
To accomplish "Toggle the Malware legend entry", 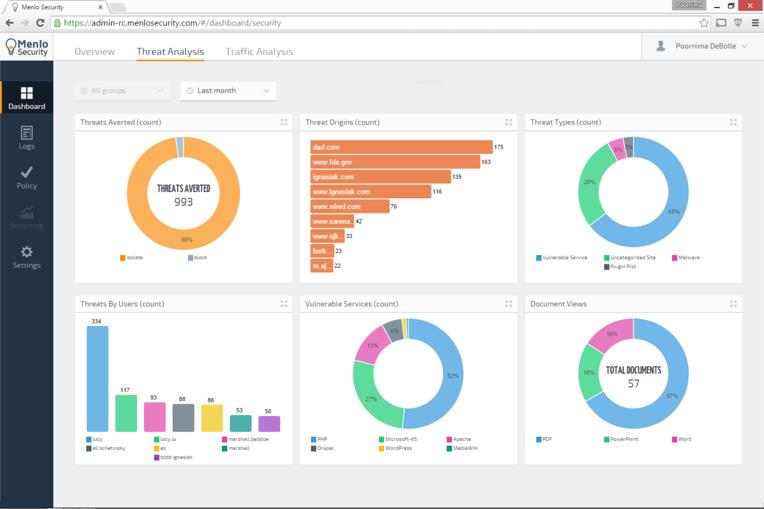I will click(x=686, y=258).
